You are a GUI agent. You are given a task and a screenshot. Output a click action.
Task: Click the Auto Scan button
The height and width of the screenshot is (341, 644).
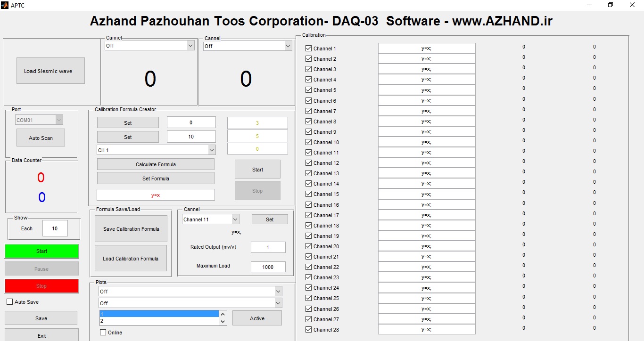(x=41, y=138)
